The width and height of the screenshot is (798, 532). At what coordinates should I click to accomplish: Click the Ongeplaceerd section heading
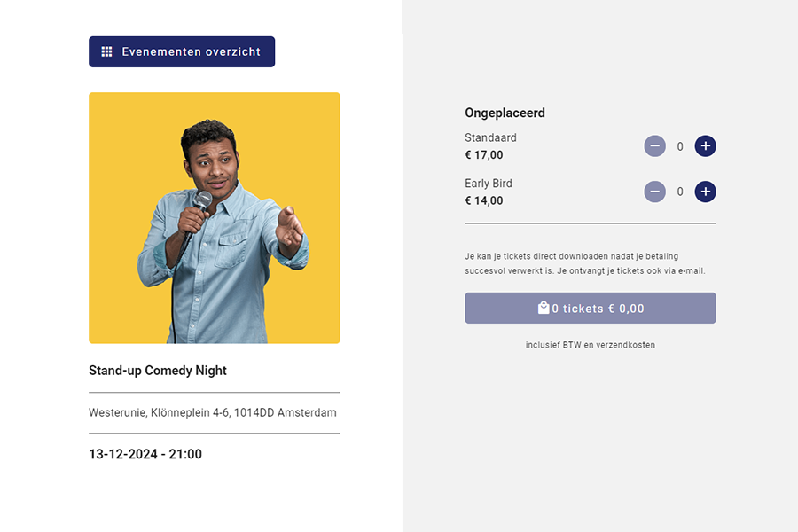click(505, 113)
